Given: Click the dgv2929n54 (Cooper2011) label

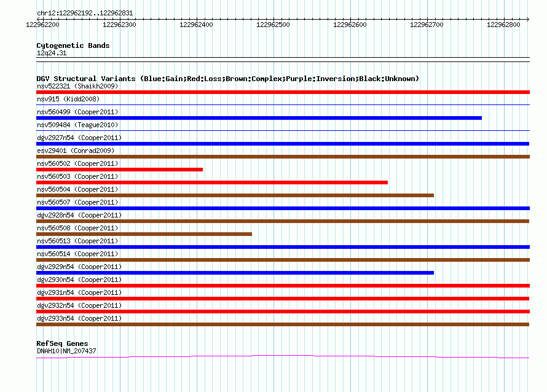Looking at the screenshot, I should [x=79, y=267].
